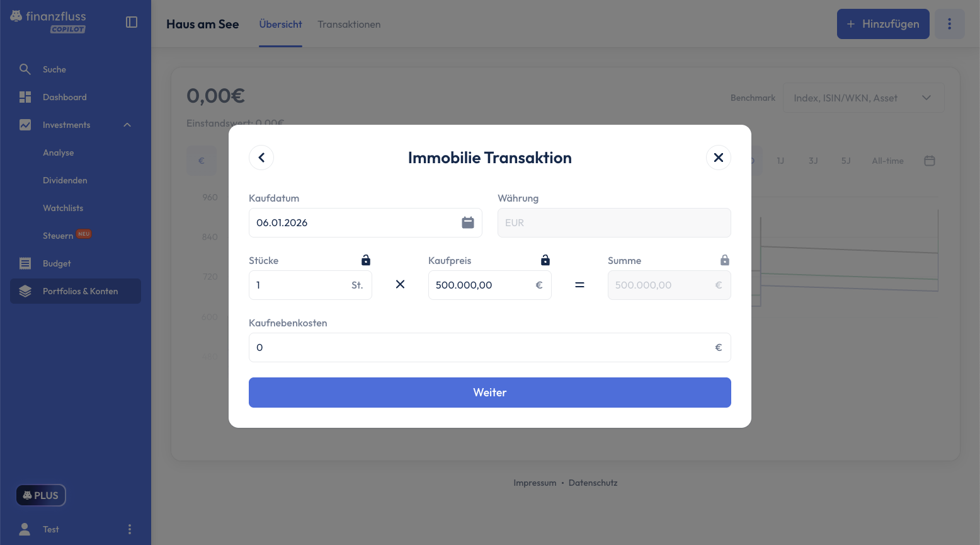Switch to the Transaktionen tab

(x=349, y=25)
